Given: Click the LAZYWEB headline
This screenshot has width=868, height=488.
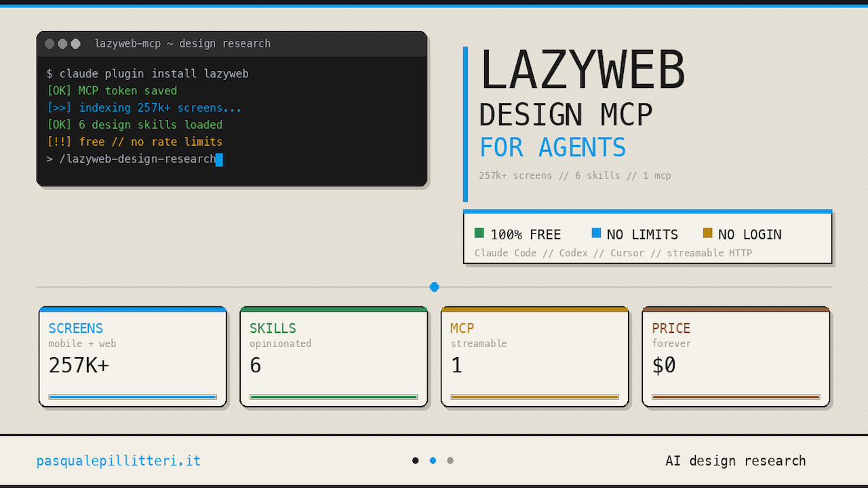Looking at the screenshot, I should (583, 70).
